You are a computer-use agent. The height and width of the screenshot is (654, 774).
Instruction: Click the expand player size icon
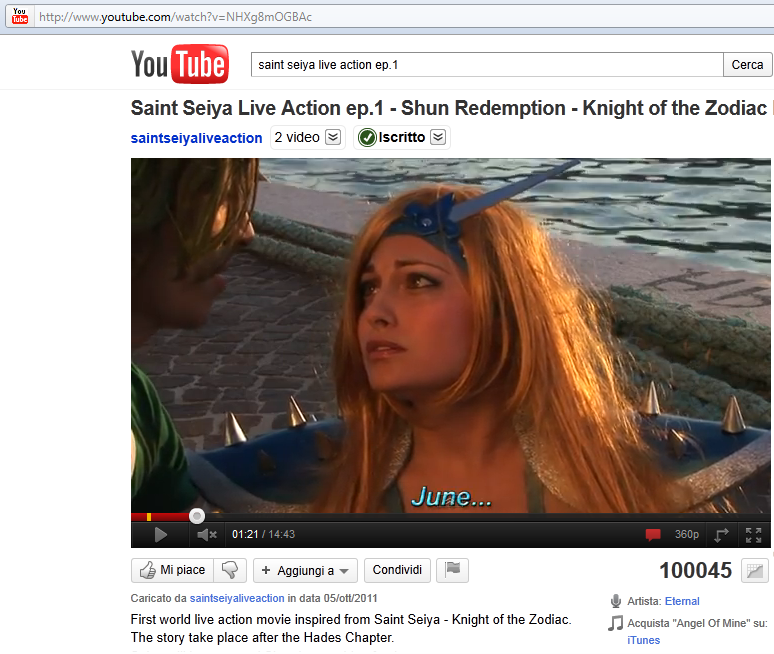721,535
